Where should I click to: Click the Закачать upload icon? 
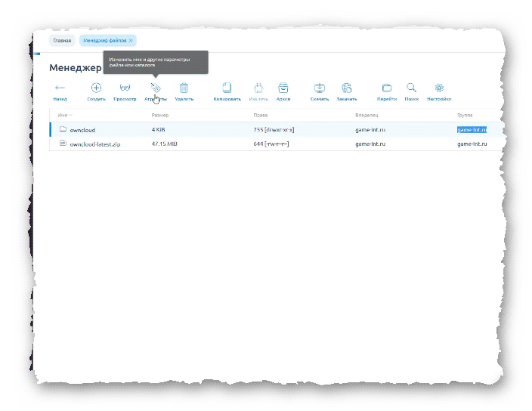(347, 88)
